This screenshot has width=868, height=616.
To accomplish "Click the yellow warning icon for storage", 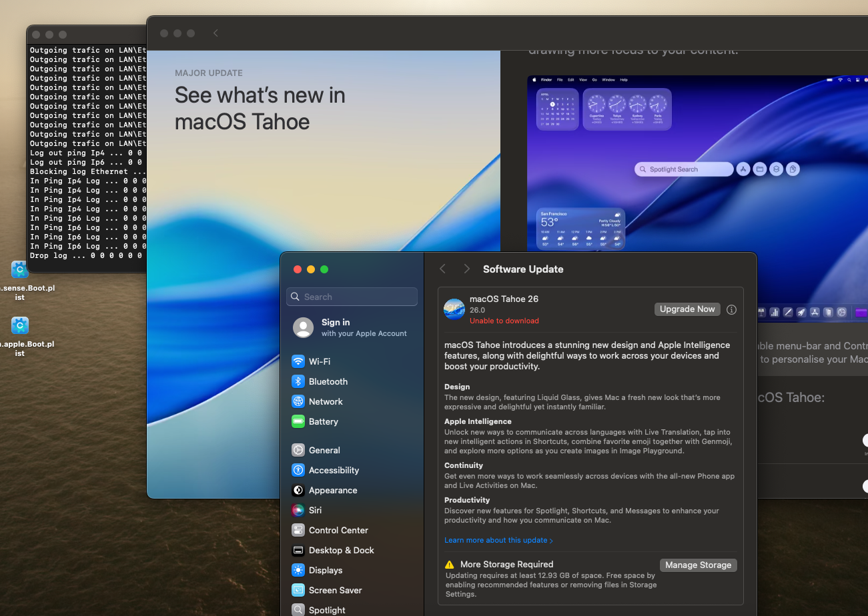I will (x=449, y=564).
